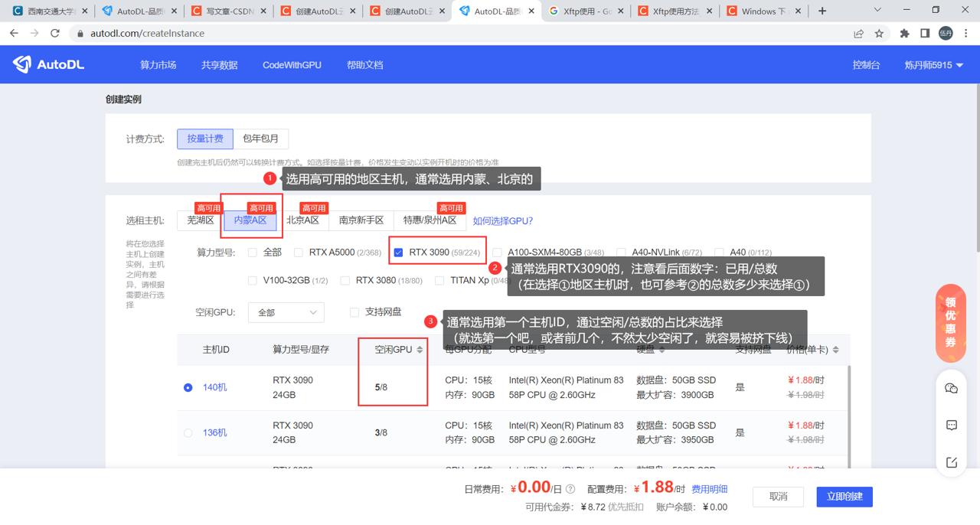
Task: Choose the 南京新手区 region
Action: coord(361,220)
